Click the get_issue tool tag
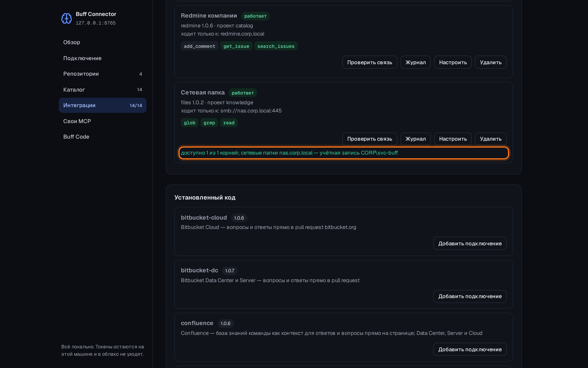Viewport: 588px width, 368px height. click(236, 46)
